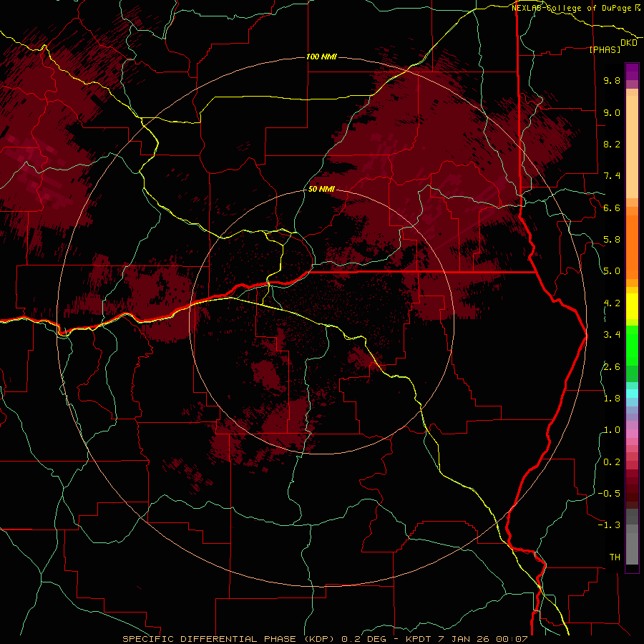Click the 0.2 scale label
Viewport: 644px width, 644px height.
612,462
